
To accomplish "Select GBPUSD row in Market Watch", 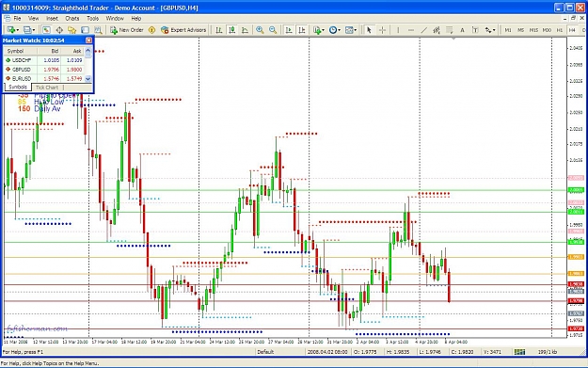I will pyautogui.click(x=44, y=70).
